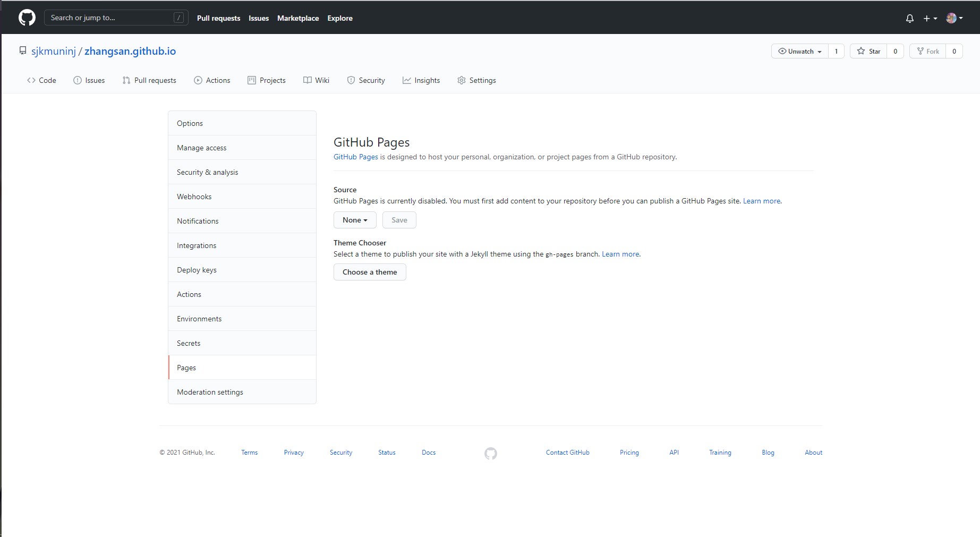Open About footer link
This screenshot has width=980, height=537.
[x=813, y=453]
